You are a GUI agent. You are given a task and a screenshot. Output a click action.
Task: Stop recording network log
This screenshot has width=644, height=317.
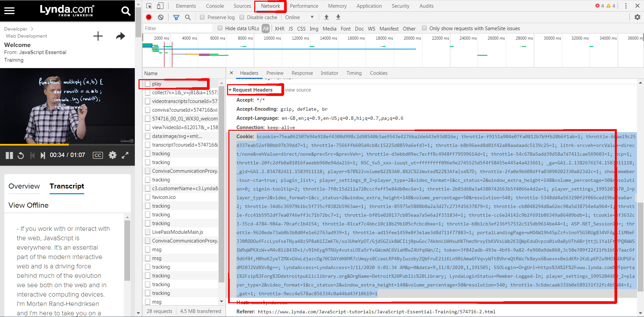(x=149, y=17)
